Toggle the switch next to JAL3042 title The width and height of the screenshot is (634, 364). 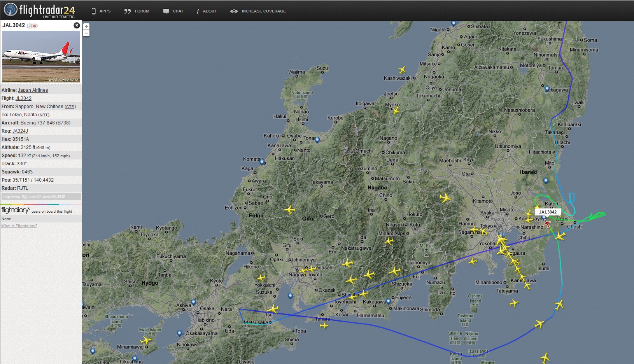click(32, 26)
